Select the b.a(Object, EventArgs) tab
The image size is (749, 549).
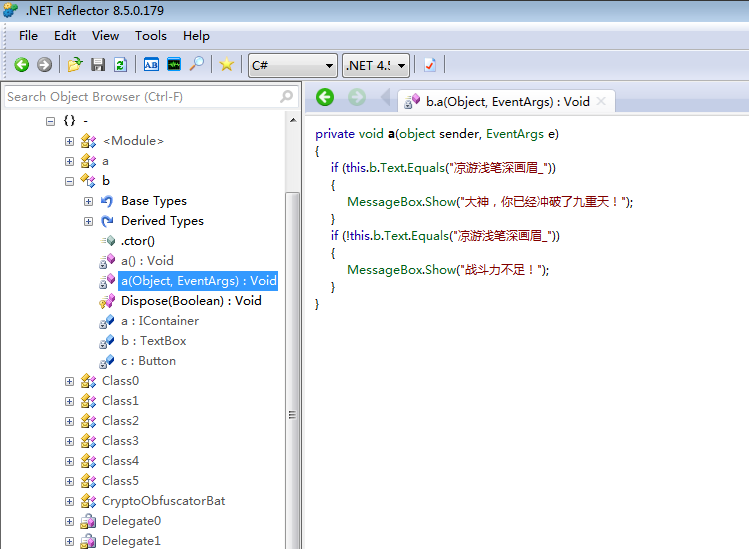506,101
